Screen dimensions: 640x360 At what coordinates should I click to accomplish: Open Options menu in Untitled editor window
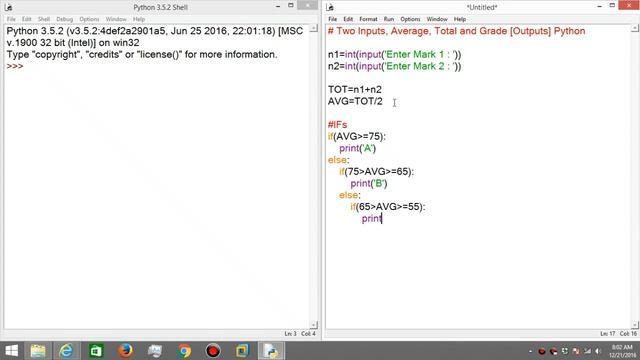410,19
